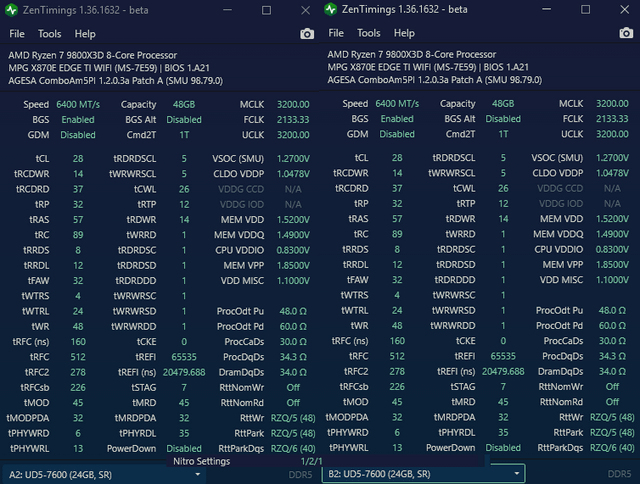Viewport: 640px width, 484px height.
Task: Click ProcOdt Pu 48.0 Ω in left window
Action: [293, 311]
